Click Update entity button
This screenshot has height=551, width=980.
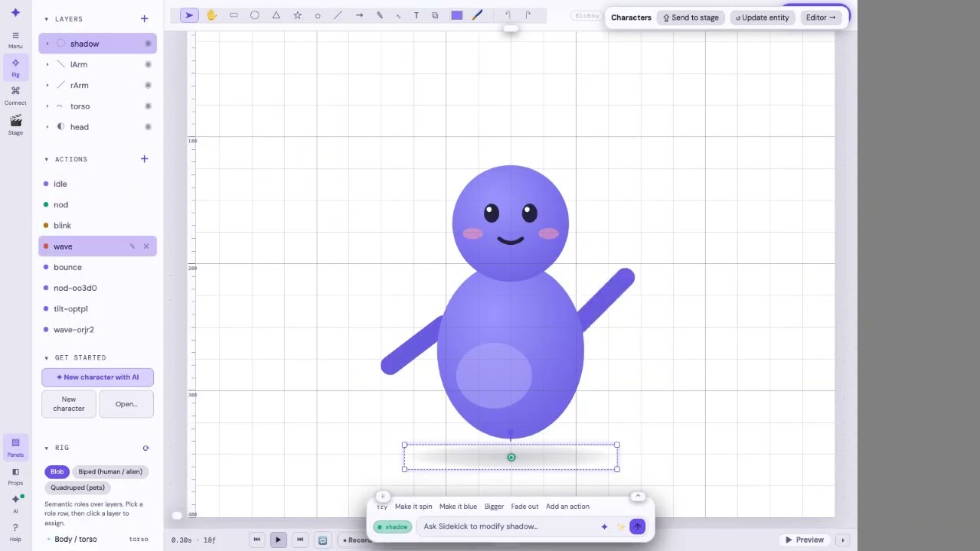click(x=763, y=18)
